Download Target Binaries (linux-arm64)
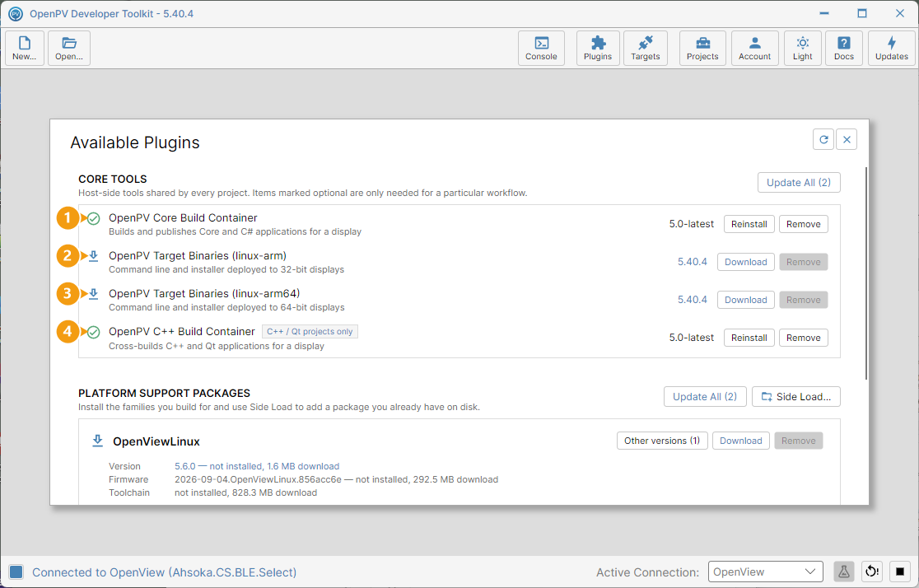Viewport: 919px width, 588px height. (x=745, y=300)
